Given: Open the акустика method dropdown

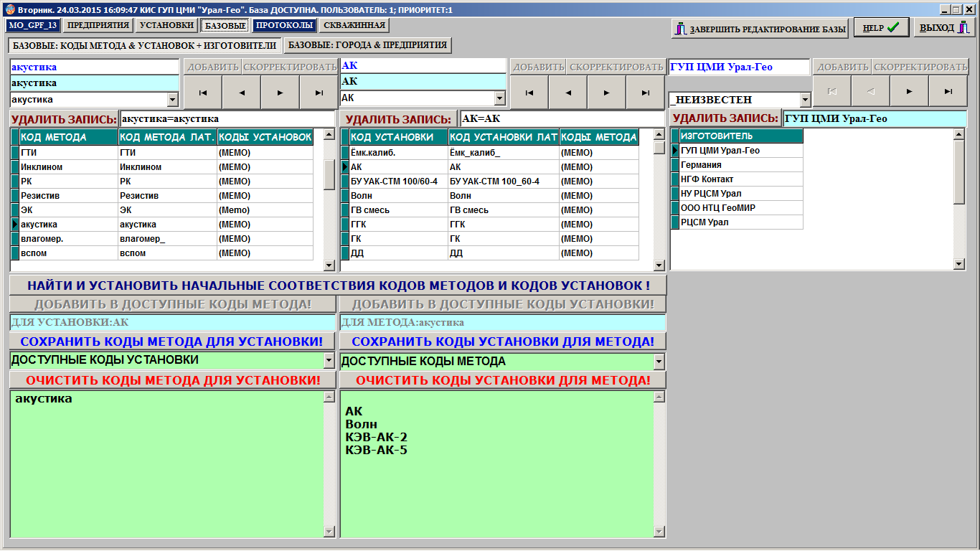Looking at the screenshot, I should 172,100.
